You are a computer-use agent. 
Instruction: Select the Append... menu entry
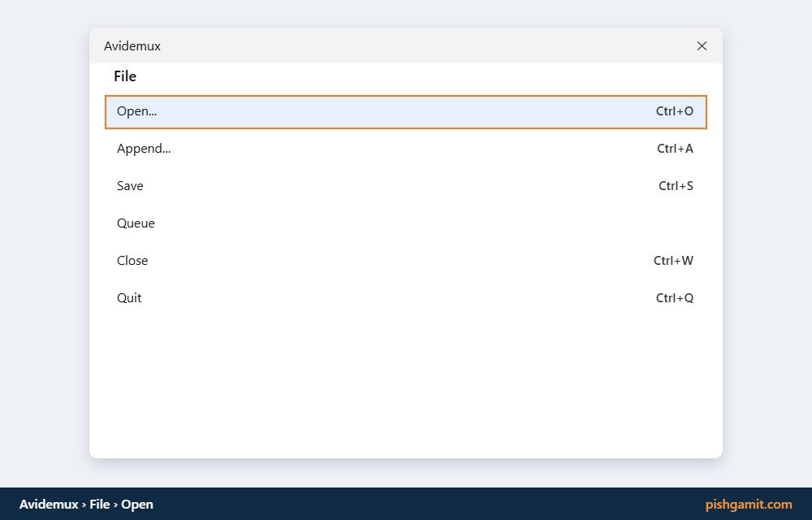pyautogui.click(x=405, y=149)
